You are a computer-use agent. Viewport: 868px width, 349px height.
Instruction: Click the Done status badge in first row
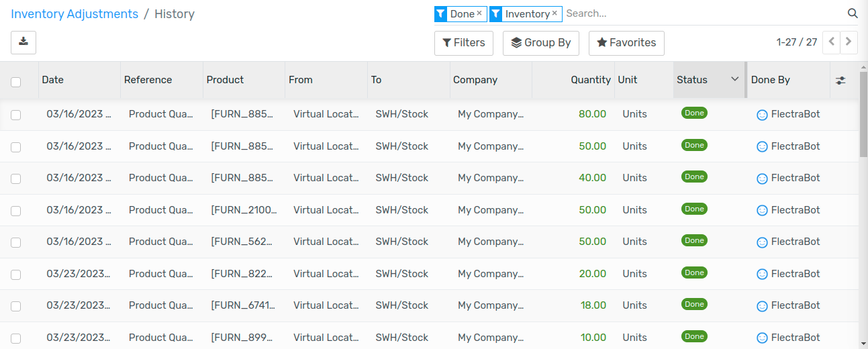point(694,113)
